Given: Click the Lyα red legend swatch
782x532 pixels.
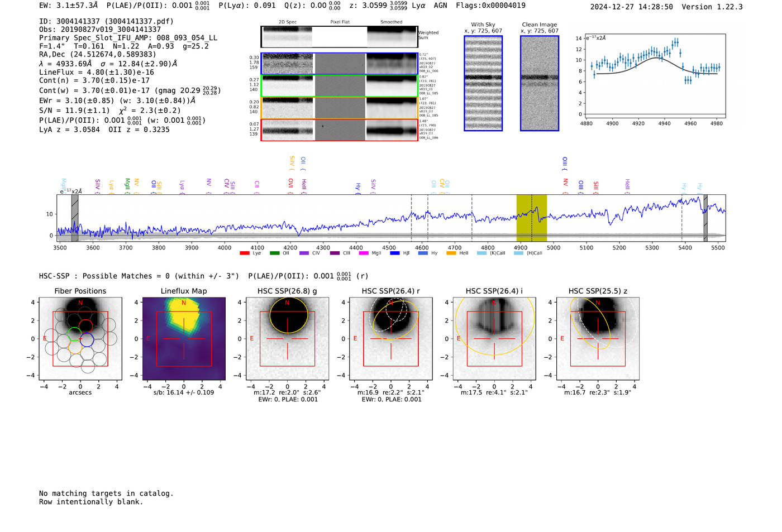Looking at the screenshot, I should coord(244,253).
